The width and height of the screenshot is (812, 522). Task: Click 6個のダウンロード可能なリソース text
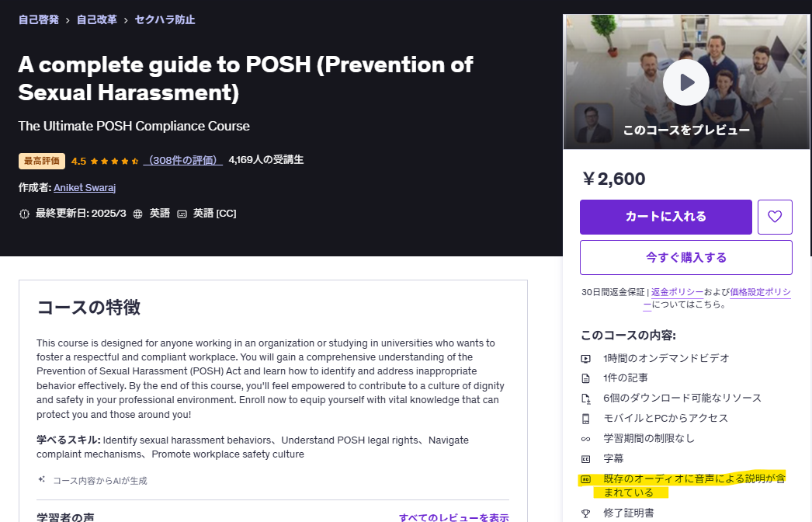coord(682,398)
